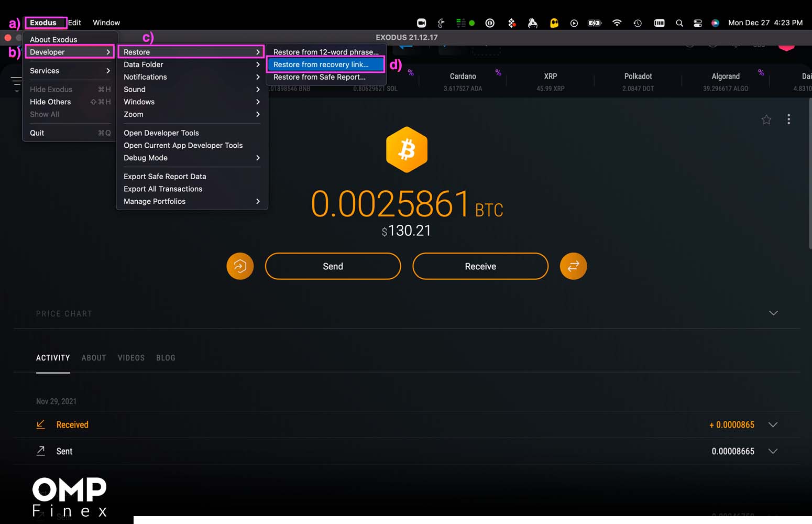Click the Nov 29, 2021 date label
This screenshot has height=524, width=812.
click(x=56, y=401)
